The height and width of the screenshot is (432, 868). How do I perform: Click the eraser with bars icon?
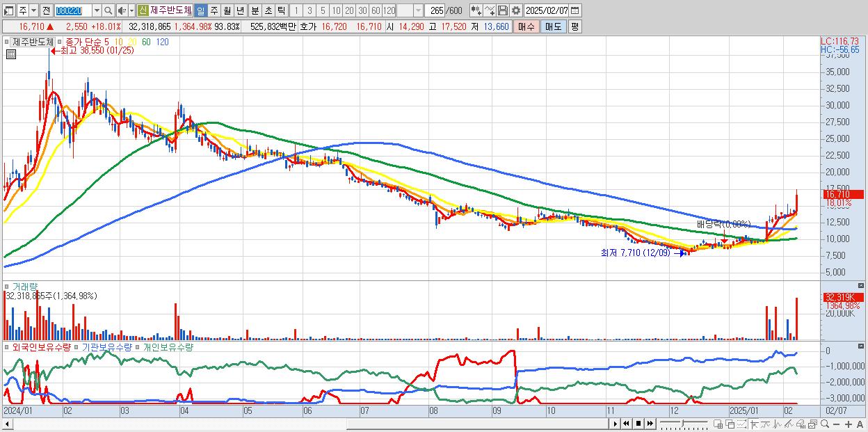click(800, 424)
